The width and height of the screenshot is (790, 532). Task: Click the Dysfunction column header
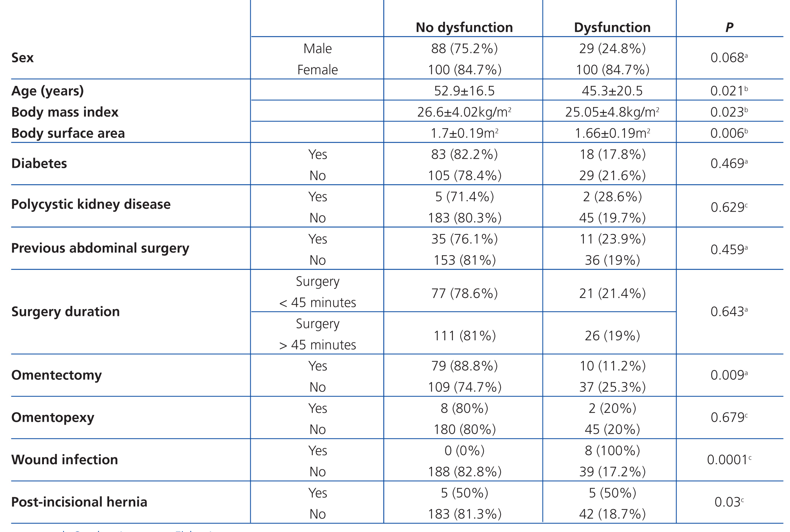click(612, 28)
